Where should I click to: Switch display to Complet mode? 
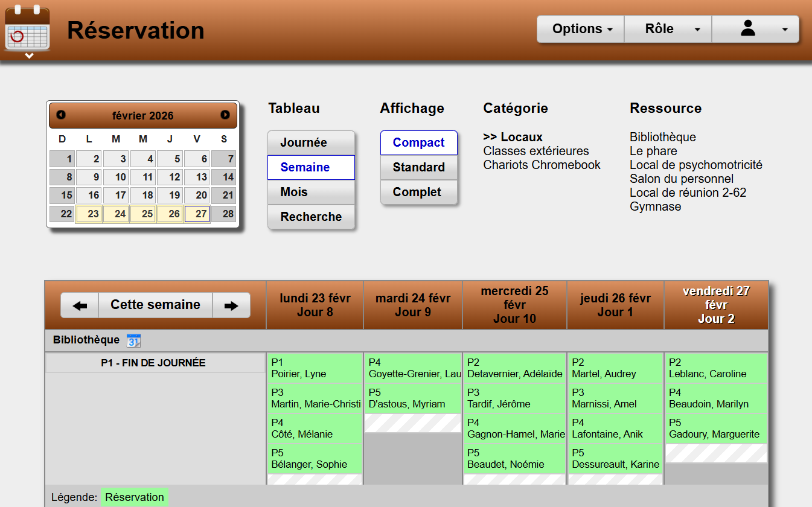pos(418,193)
